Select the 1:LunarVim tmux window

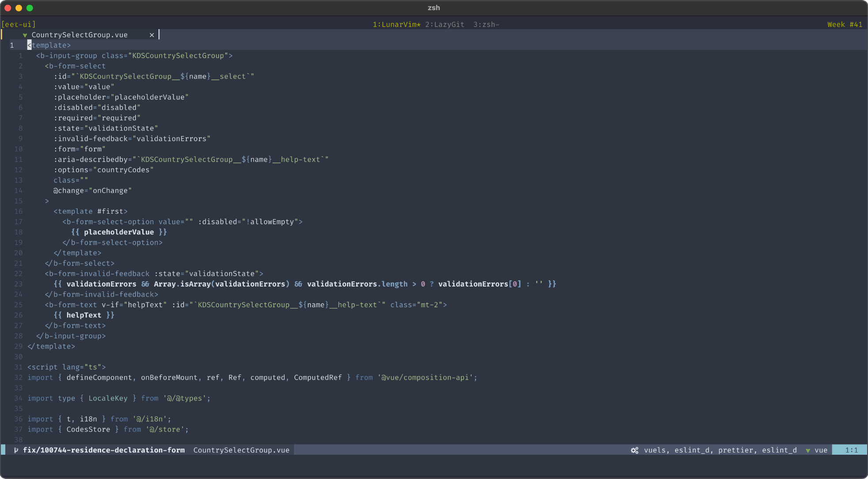[396, 24]
